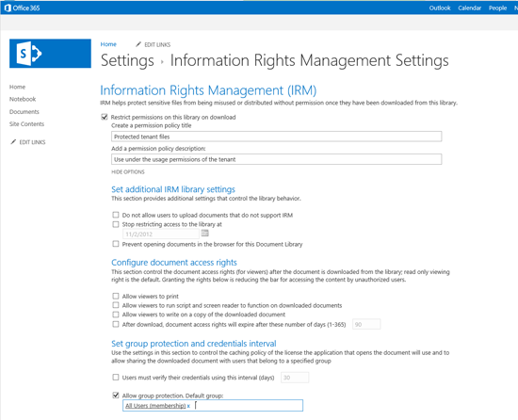Screen dimensions: 518x420
Task: Click the Office 365 logo
Action: click(x=23, y=8)
